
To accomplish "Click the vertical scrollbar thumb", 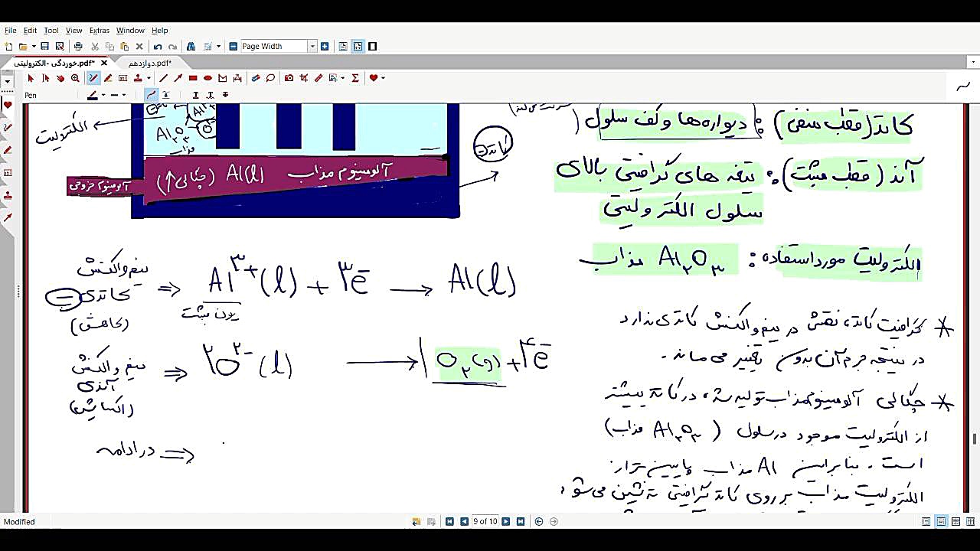I will 975,439.
